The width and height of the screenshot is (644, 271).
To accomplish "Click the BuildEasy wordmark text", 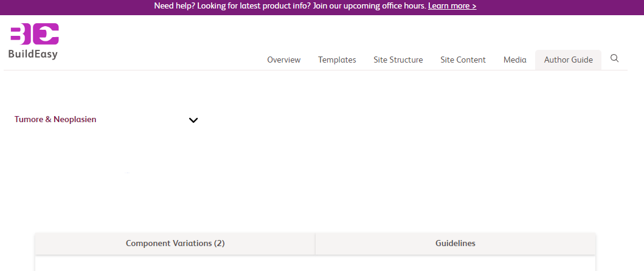I will coord(33,54).
